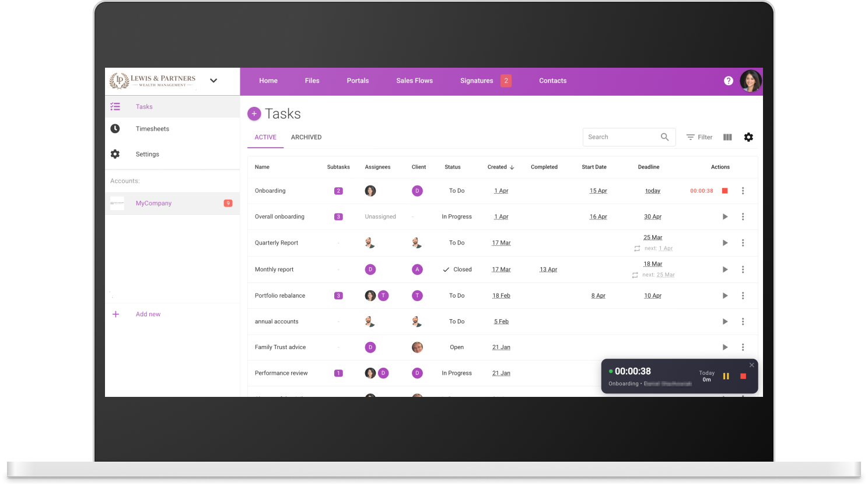Start the timer on Quarterly Report
The image size is (868, 485).
[724, 243]
